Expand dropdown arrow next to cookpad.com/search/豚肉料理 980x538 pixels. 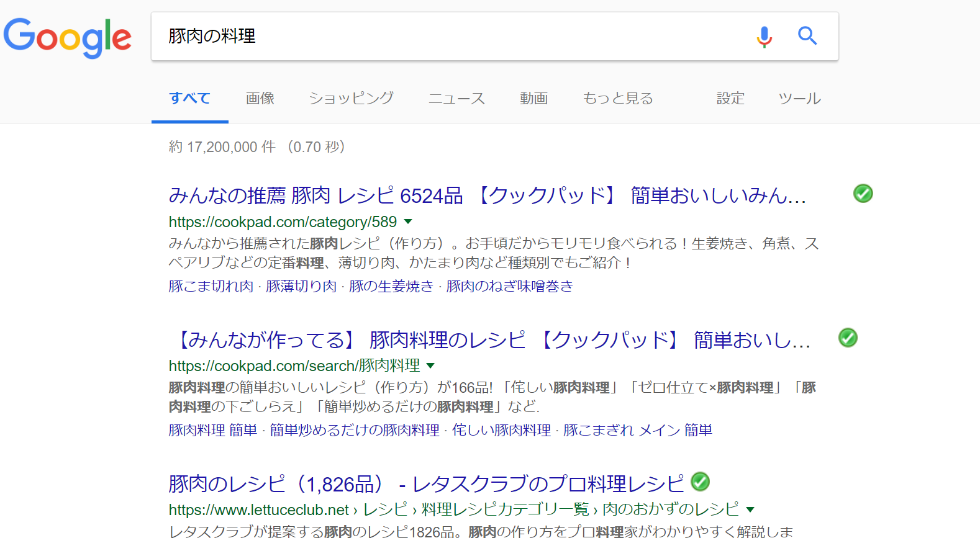430,365
